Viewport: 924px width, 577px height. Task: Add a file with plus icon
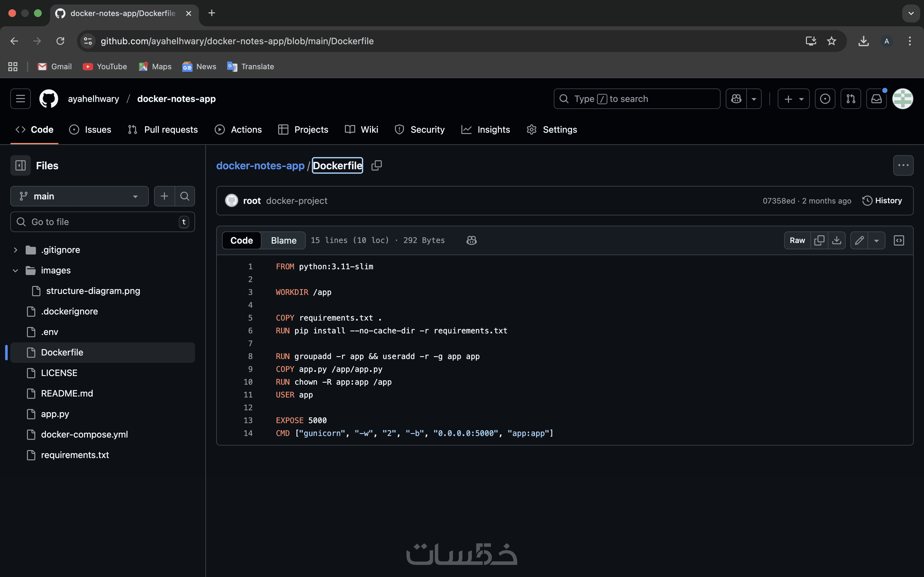tap(164, 196)
